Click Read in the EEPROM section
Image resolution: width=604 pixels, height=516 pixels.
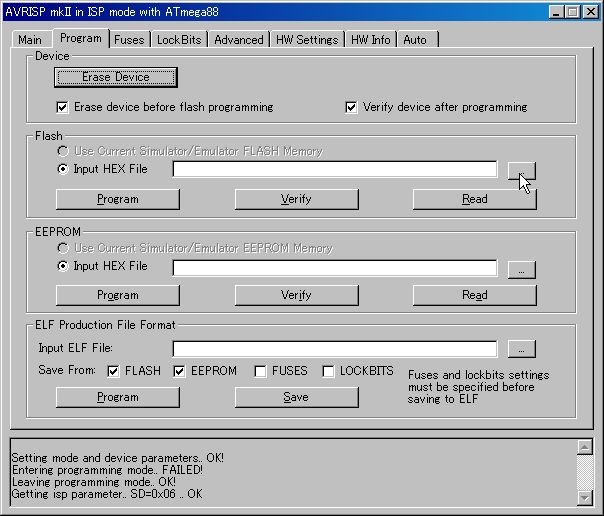[x=475, y=295]
